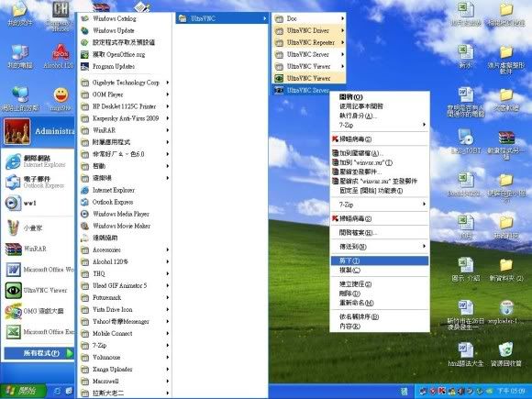Click the 開始 Start button on the taskbar
532x399 pixels.
(23, 391)
